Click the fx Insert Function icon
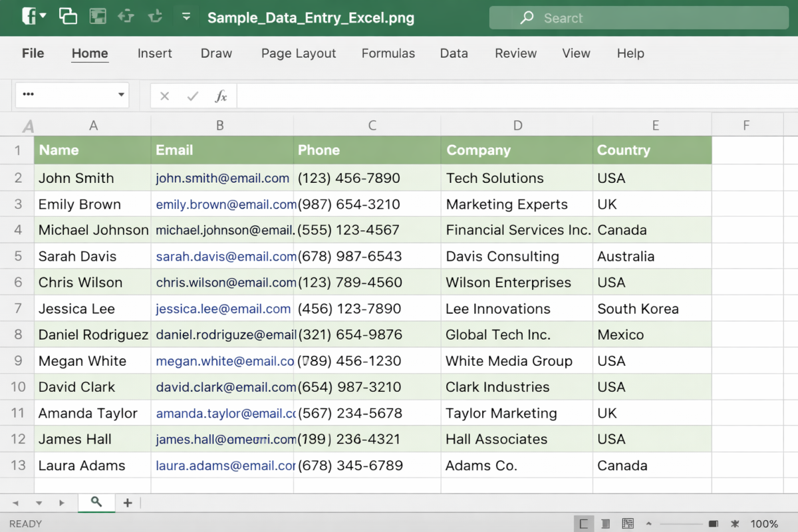798x532 pixels. pyautogui.click(x=221, y=96)
